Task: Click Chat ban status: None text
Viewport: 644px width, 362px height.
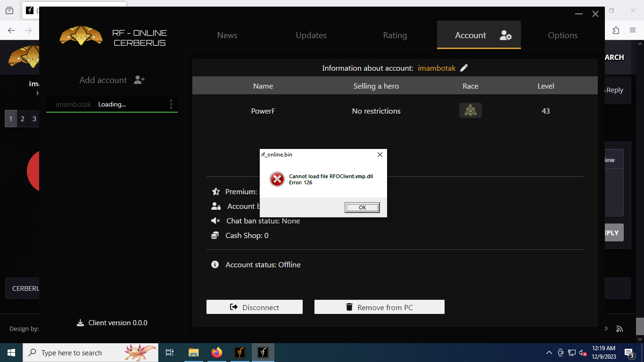Action: click(x=263, y=221)
